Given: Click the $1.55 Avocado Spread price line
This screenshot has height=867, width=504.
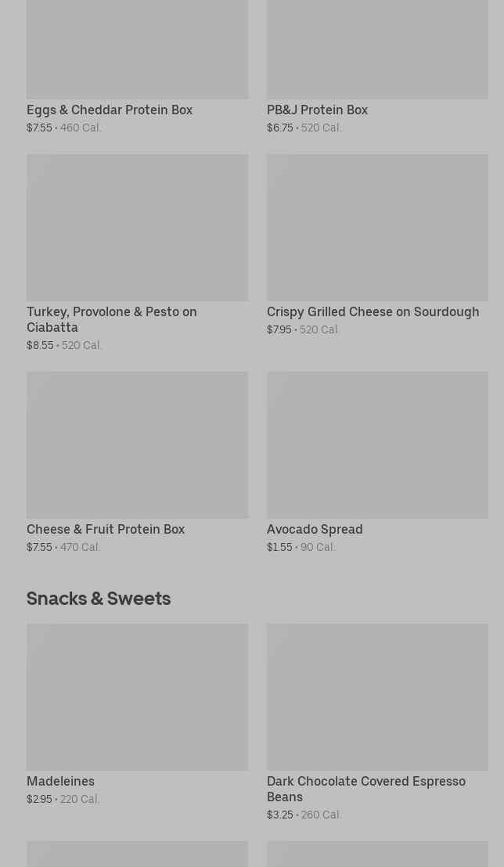Looking at the screenshot, I should tap(301, 548).
